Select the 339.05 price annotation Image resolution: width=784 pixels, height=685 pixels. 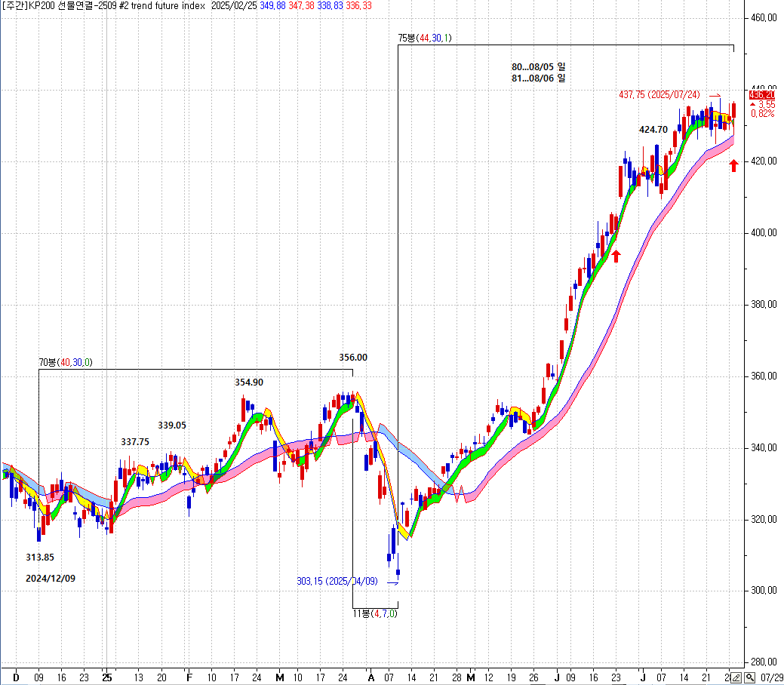pos(172,425)
